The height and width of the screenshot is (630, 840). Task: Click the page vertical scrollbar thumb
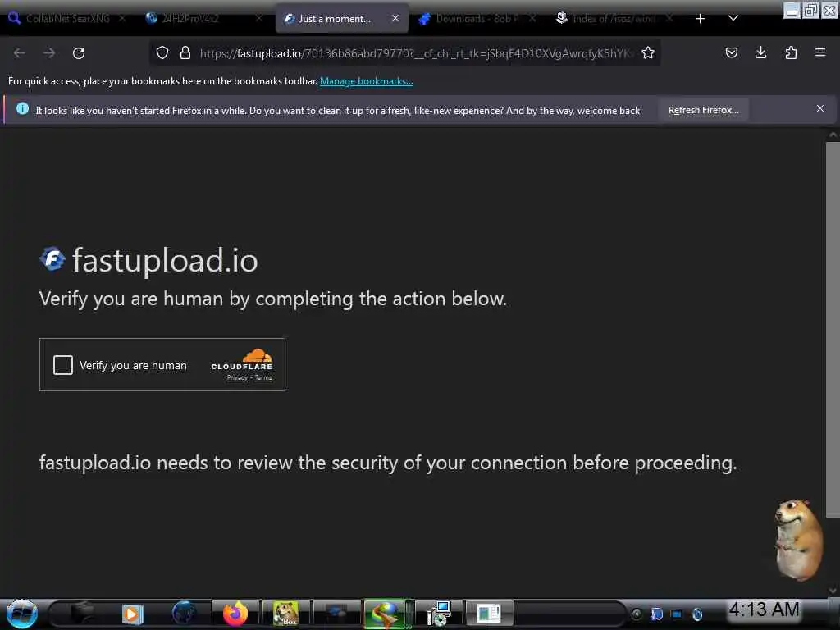tap(833, 330)
